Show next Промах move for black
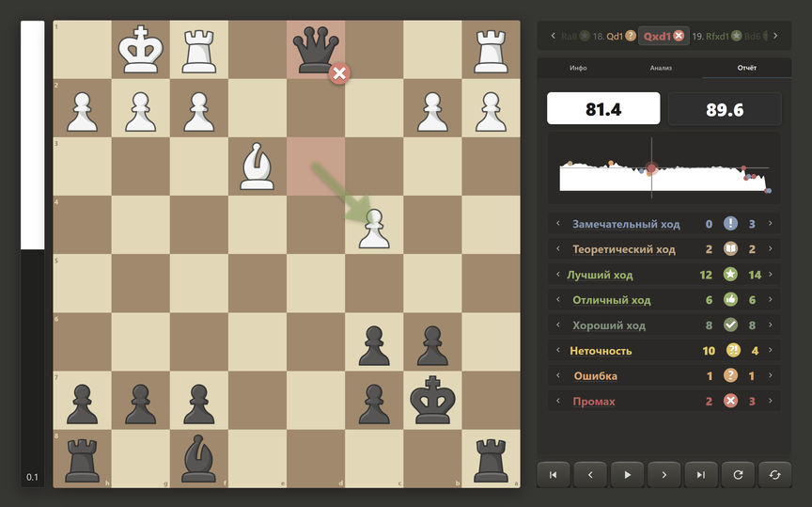 770,401
